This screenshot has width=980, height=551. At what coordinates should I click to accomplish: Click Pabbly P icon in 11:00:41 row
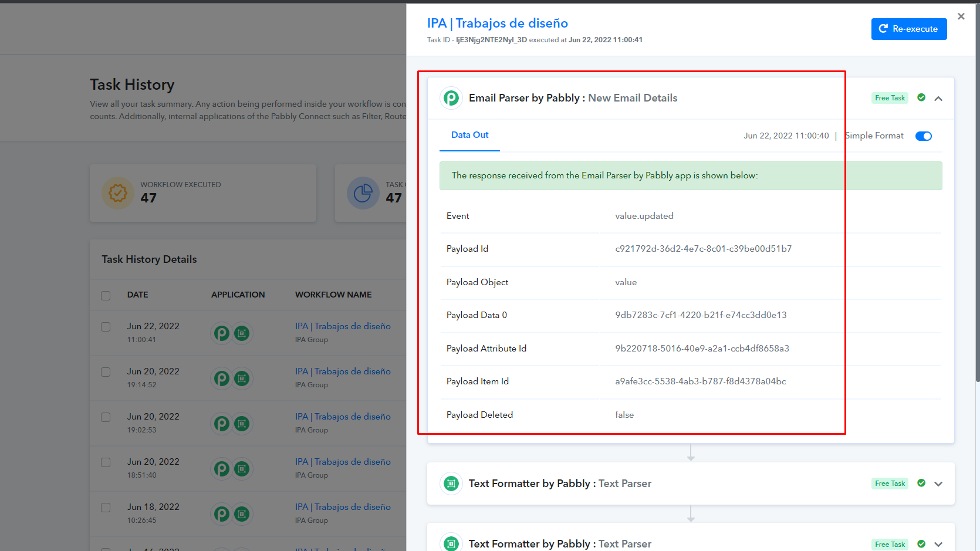pos(221,333)
